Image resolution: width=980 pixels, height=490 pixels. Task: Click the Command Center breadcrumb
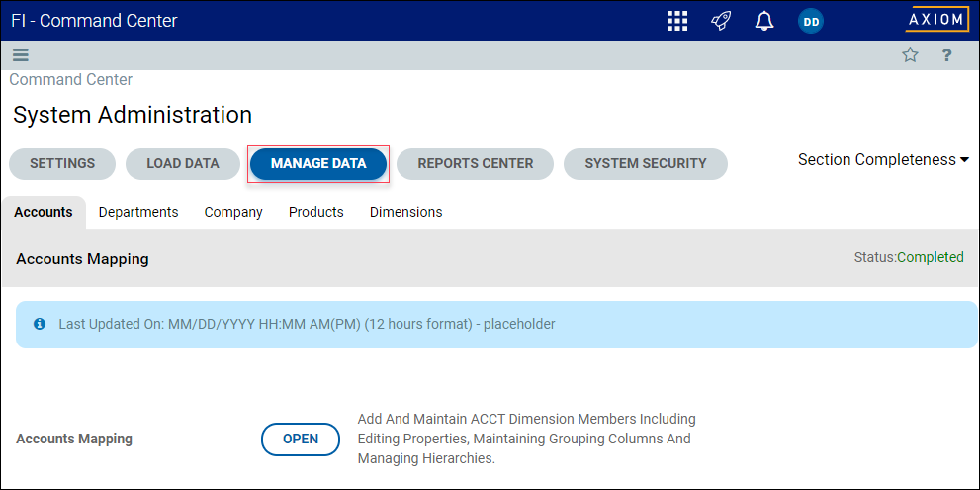(70, 80)
